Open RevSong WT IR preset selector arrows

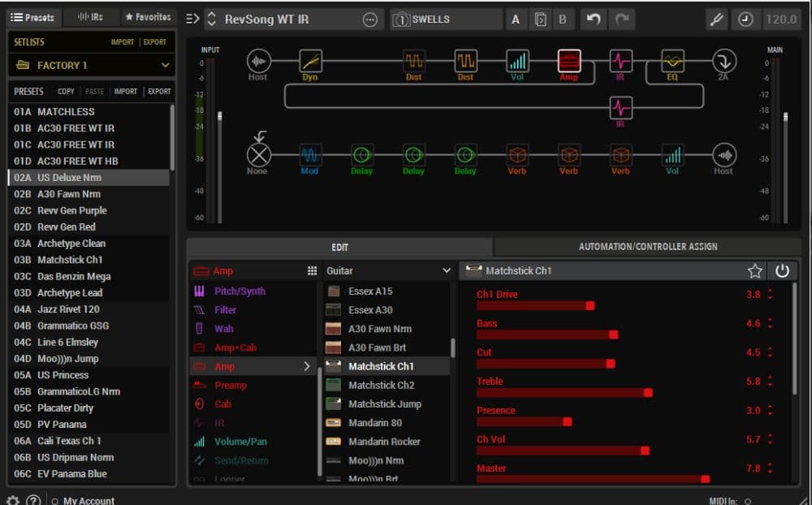pos(211,19)
